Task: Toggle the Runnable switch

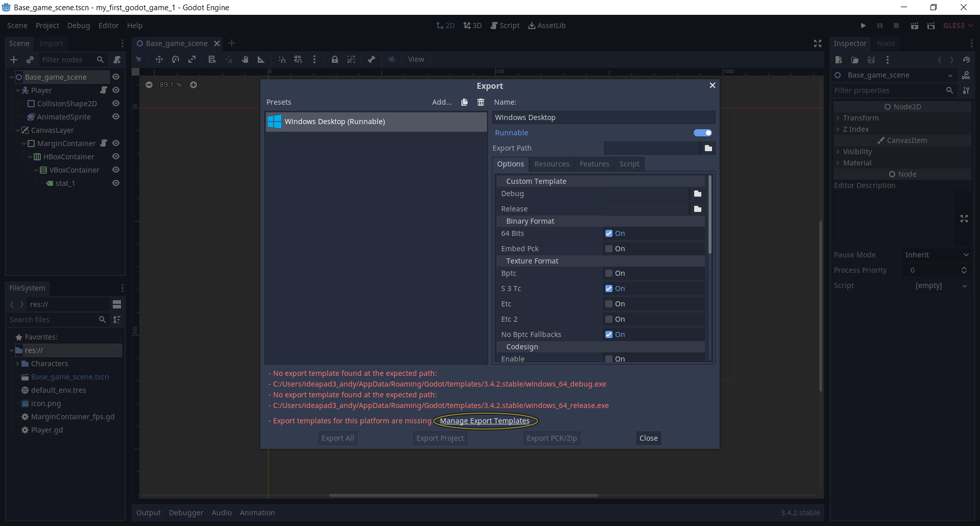Action: click(x=703, y=133)
